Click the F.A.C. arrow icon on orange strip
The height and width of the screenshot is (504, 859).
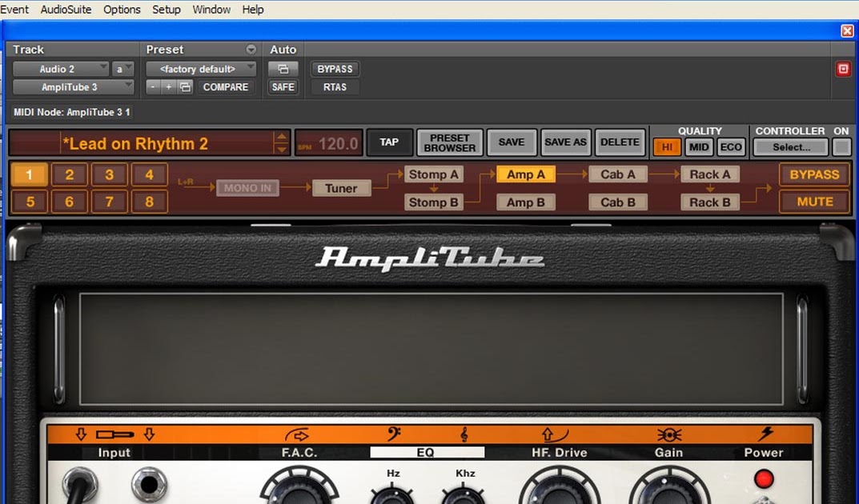[x=298, y=435]
